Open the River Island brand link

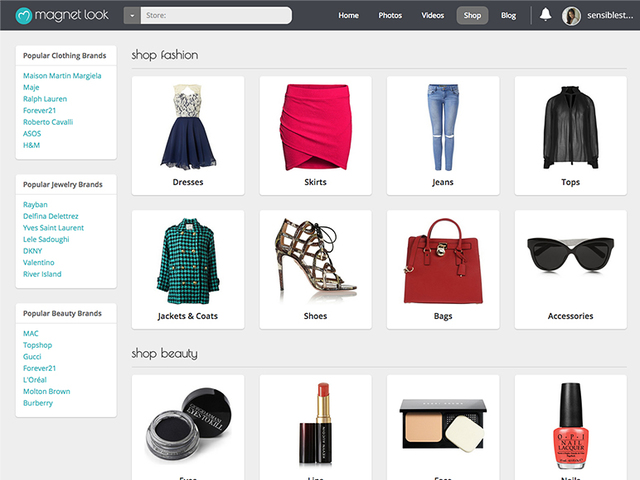[42, 274]
